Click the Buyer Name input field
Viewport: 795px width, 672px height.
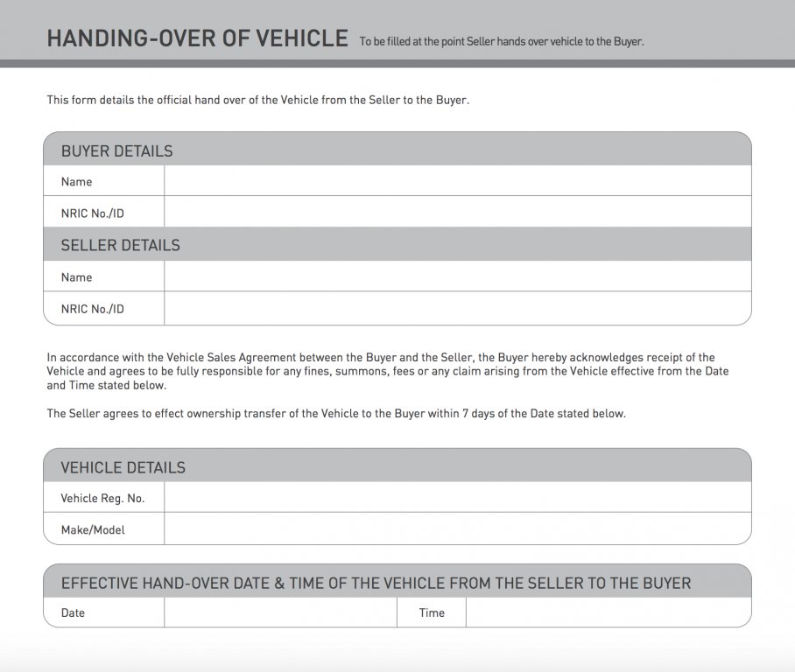pos(457,180)
